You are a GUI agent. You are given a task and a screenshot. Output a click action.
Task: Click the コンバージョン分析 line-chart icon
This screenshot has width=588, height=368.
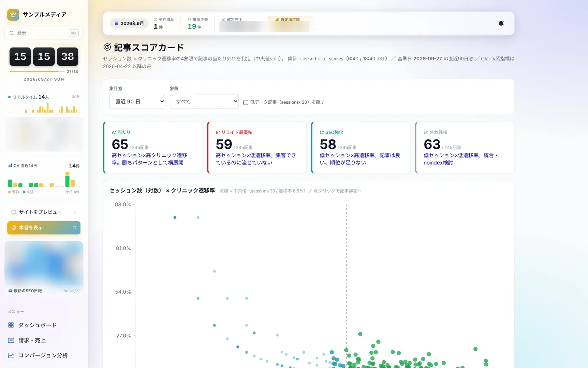click(11, 355)
